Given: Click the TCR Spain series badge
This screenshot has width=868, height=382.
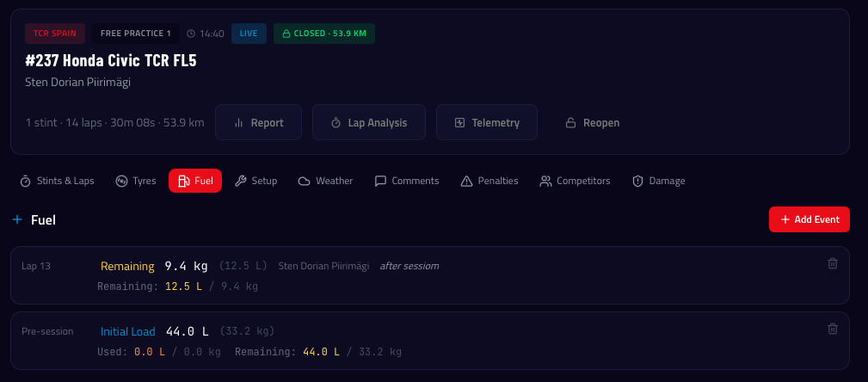Looking at the screenshot, I should tap(55, 34).
